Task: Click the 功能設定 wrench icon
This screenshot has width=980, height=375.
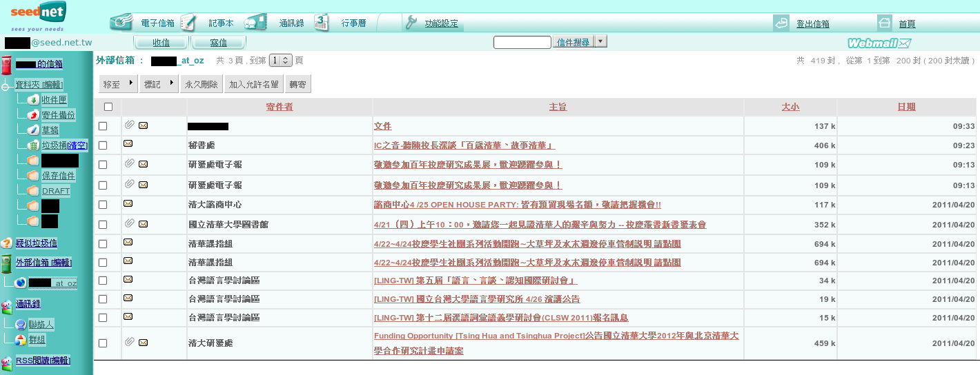Action: (x=411, y=22)
